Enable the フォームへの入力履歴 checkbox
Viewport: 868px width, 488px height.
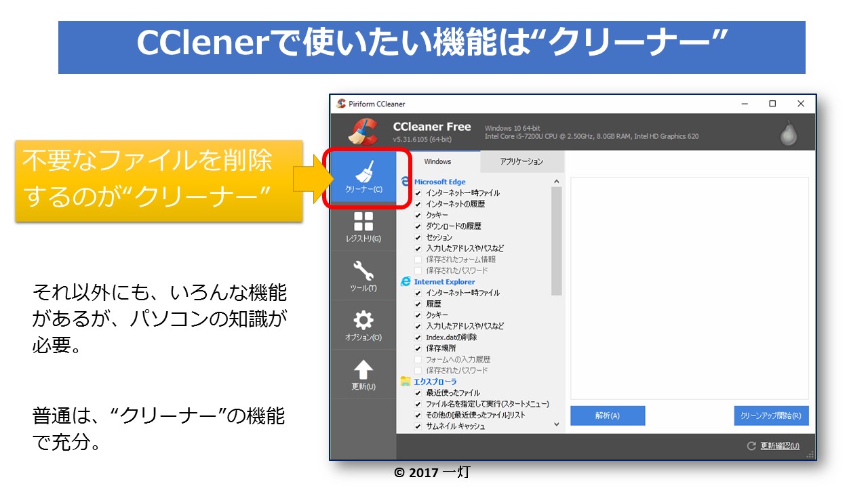(x=418, y=359)
